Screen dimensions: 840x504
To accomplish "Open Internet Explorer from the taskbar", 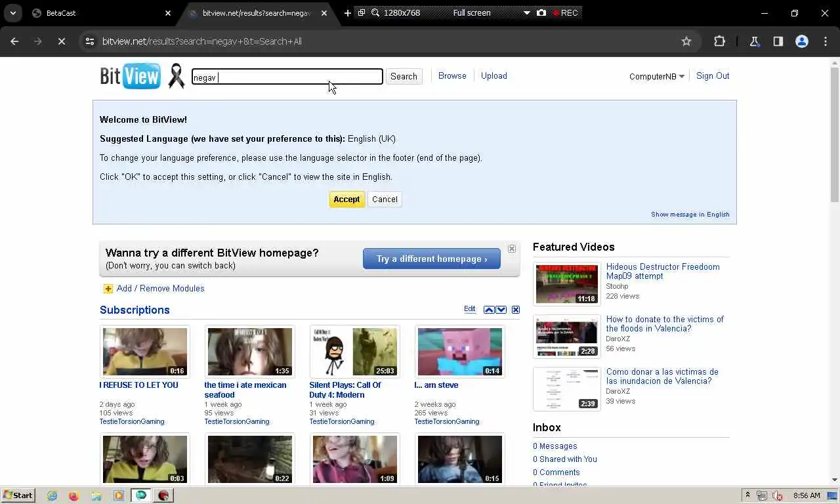I will pyautogui.click(x=52, y=495).
